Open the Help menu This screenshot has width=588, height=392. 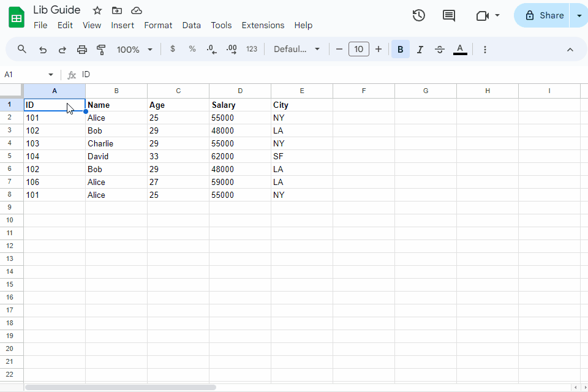303,25
